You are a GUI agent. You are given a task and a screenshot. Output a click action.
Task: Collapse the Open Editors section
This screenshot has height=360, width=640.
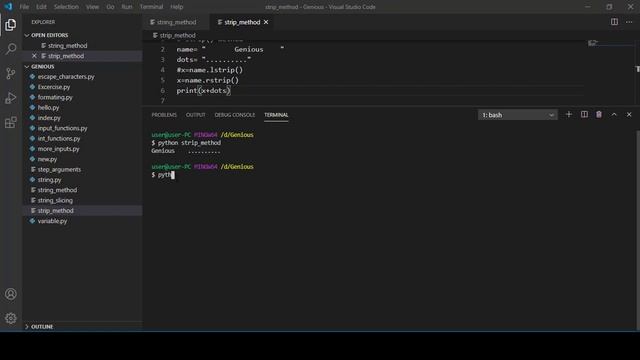(x=27, y=35)
